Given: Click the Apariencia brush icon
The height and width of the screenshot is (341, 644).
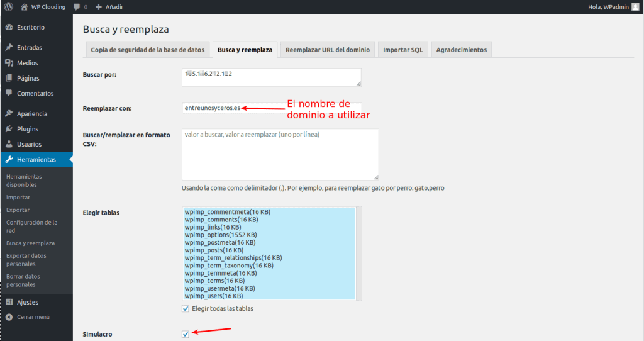Looking at the screenshot, I should 9,113.
